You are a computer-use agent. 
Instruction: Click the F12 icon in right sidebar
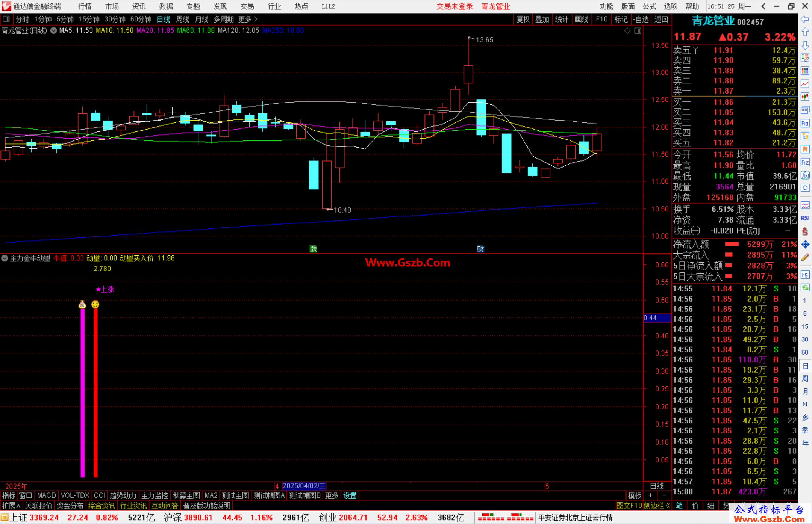tap(805, 162)
